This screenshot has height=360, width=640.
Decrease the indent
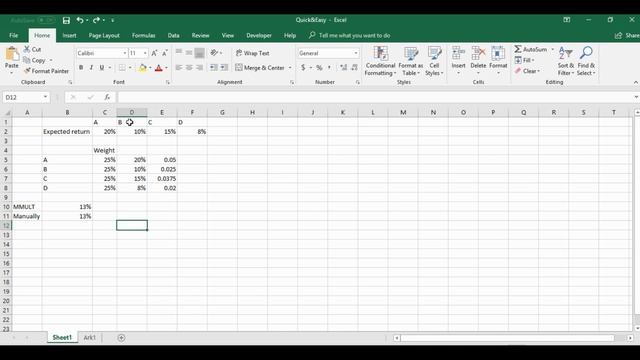click(213, 67)
